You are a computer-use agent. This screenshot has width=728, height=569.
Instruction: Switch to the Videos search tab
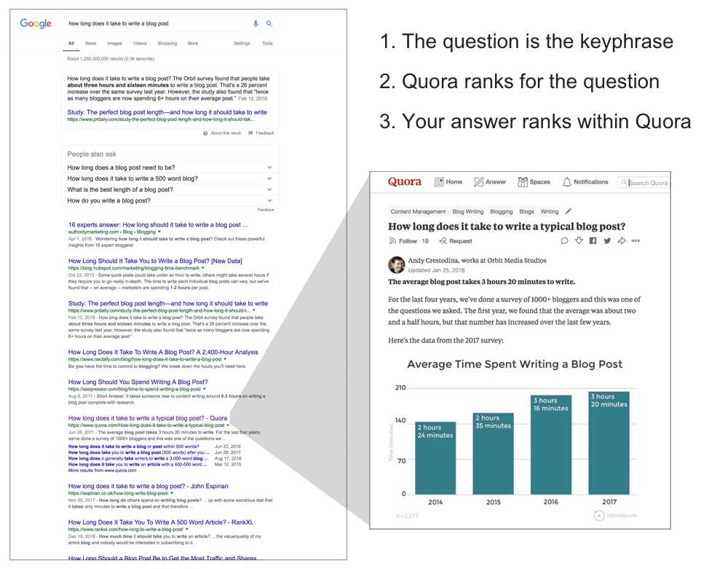pyautogui.click(x=140, y=43)
